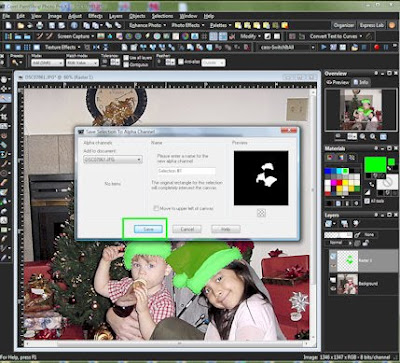Open the Mode dropdown in tool options
Viewport: 400px width, 363px height.
(x=47, y=63)
